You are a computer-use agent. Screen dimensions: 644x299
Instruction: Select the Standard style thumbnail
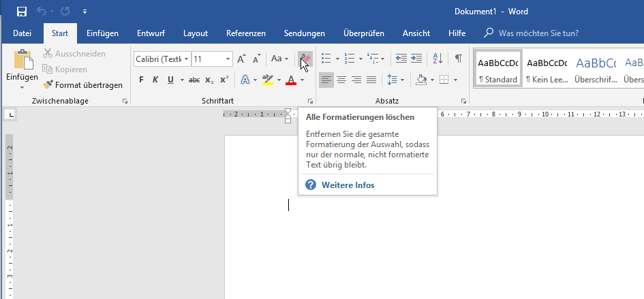[x=497, y=68]
